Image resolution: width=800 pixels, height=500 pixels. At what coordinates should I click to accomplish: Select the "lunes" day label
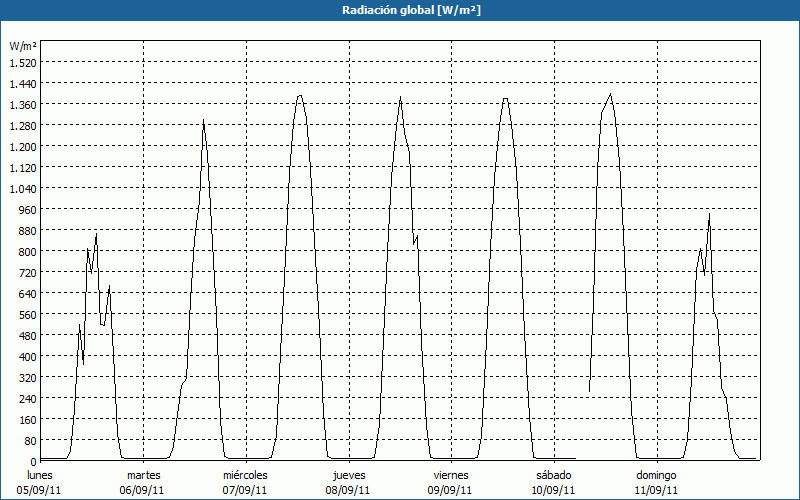tap(40, 475)
